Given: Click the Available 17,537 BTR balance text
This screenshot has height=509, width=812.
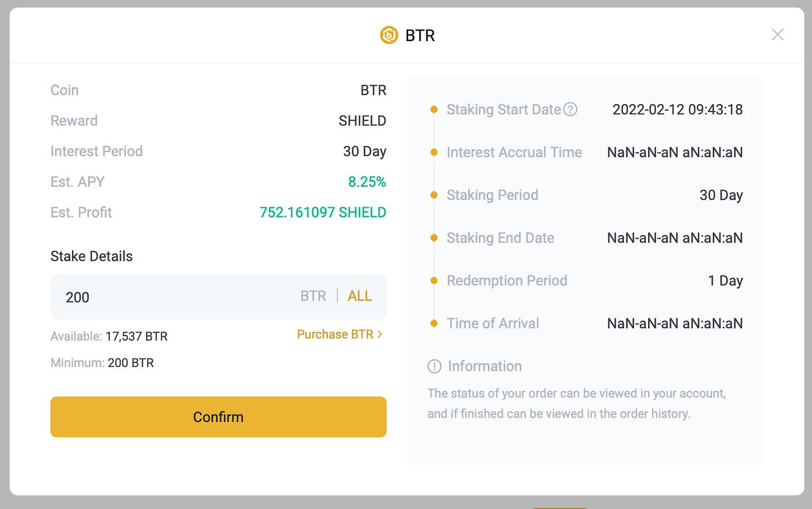Looking at the screenshot, I should point(109,336).
